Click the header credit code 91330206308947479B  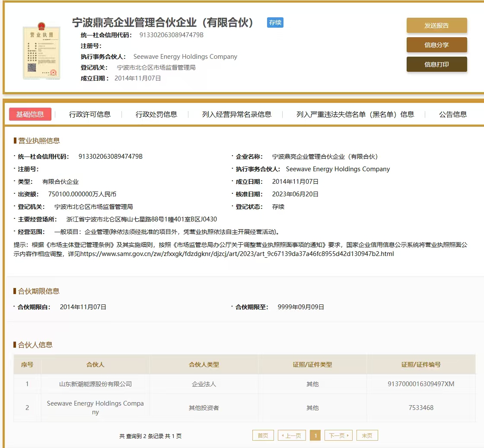[x=171, y=35]
